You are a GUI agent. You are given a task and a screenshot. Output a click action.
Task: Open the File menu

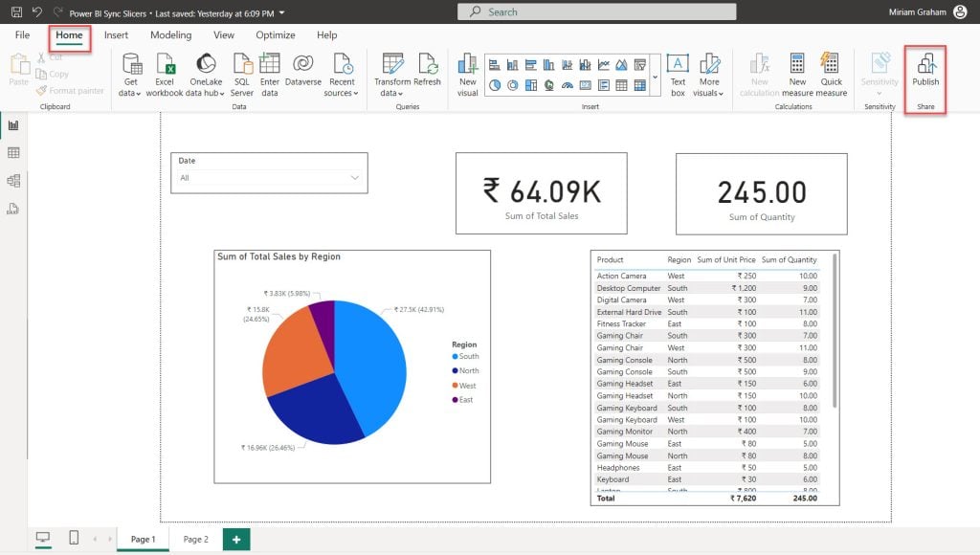pyautogui.click(x=23, y=35)
